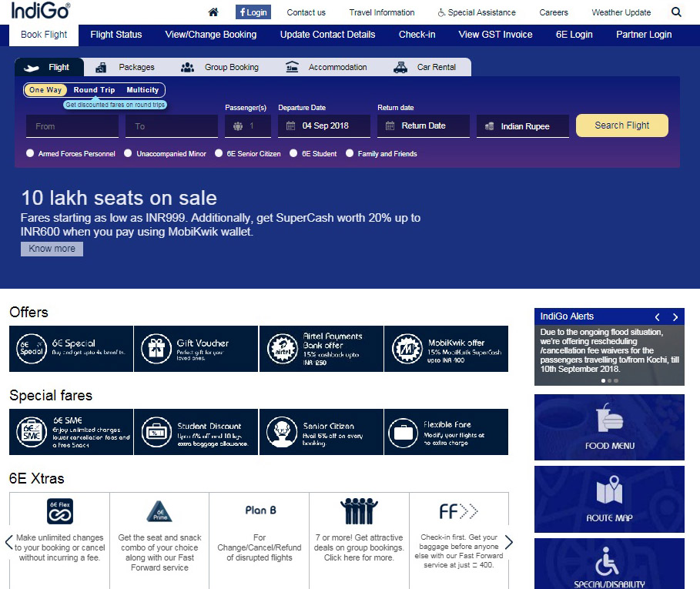Open the Route Map tile

(x=609, y=499)
